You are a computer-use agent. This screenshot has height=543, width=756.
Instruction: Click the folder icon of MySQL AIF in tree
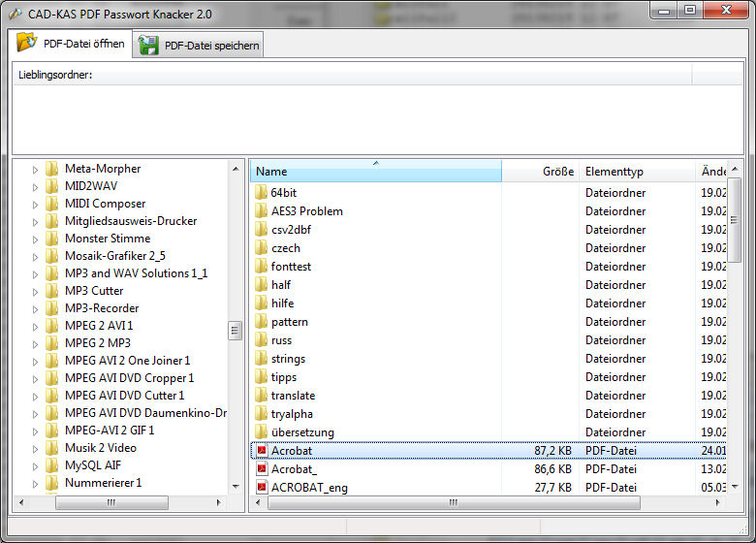coord(52,465)
